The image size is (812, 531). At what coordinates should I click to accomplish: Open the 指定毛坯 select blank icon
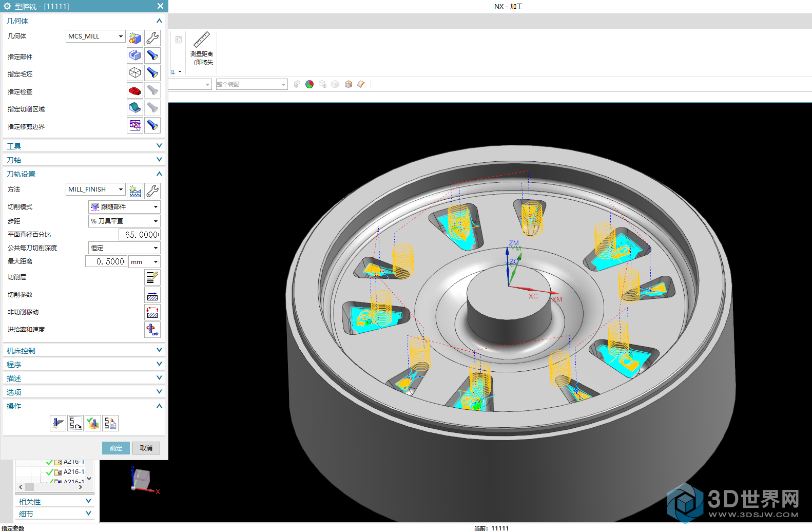pyautogui.click(x=135, y=72)
